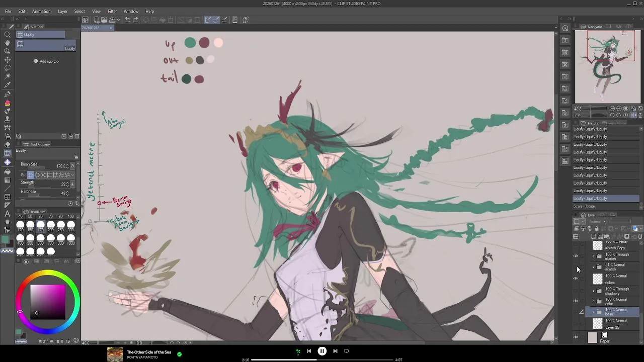Open the File menu

click(8, 11)
